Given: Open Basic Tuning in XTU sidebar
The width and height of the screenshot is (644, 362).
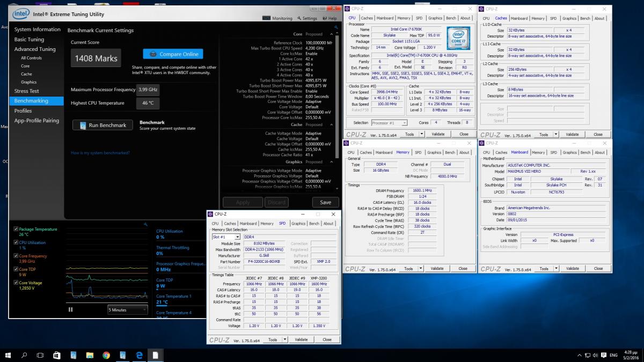Looking at the screenshot, I should click(29, 40).
